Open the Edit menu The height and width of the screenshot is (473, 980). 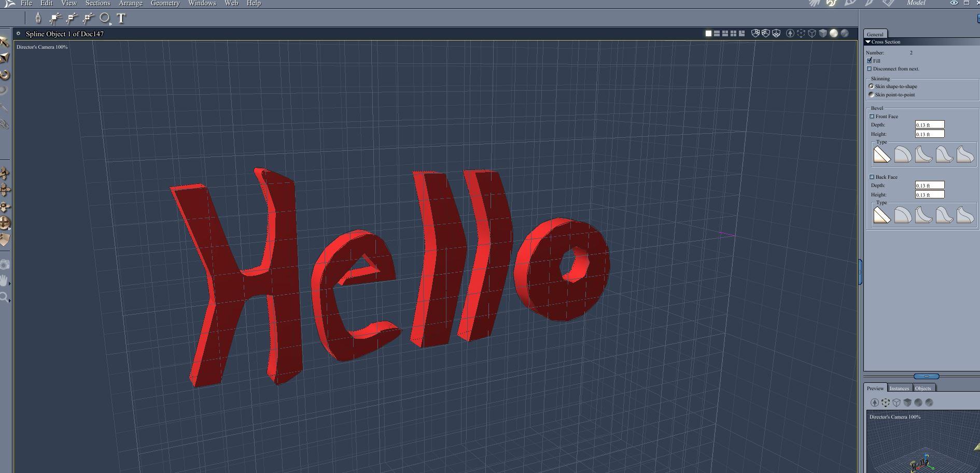(46, 3)
